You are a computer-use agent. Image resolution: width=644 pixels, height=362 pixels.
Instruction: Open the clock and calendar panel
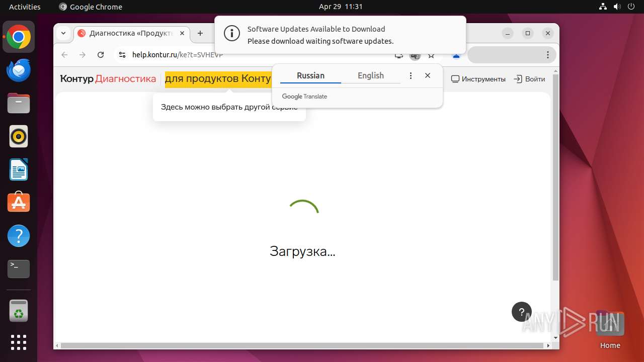click(x=341, y=7)
